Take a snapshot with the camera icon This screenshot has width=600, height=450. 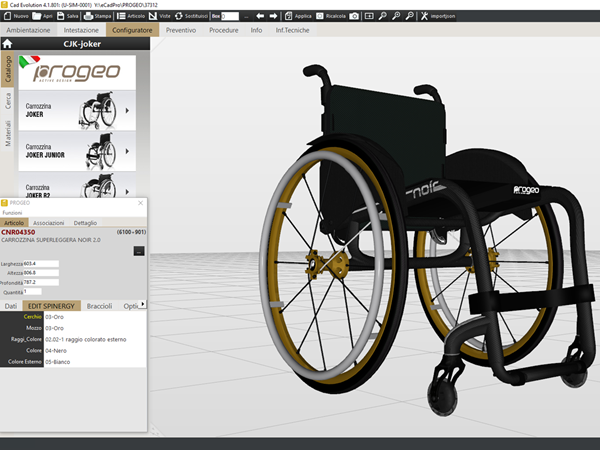pyautogui.click(x=354, y=16)
